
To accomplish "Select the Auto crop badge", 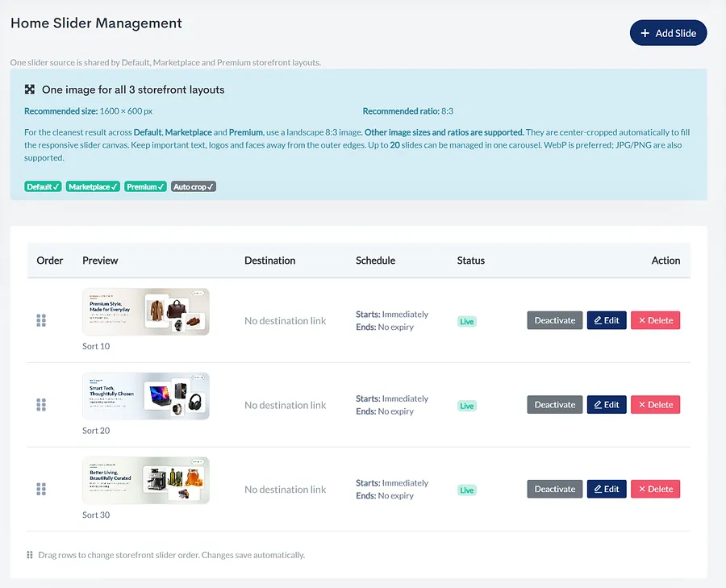I will [193, 186].
